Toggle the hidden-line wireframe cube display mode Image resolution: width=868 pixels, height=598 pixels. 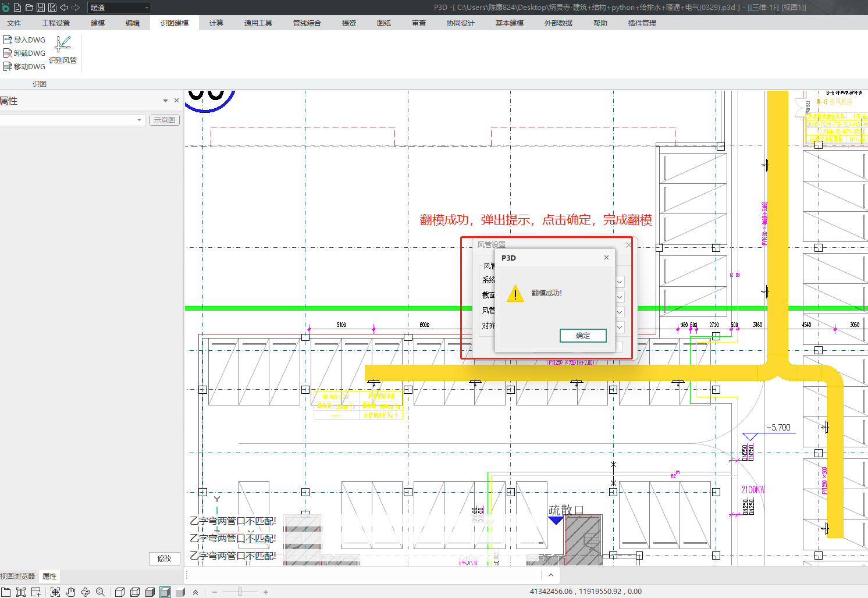pyautogui.click(x=135, y=592)
